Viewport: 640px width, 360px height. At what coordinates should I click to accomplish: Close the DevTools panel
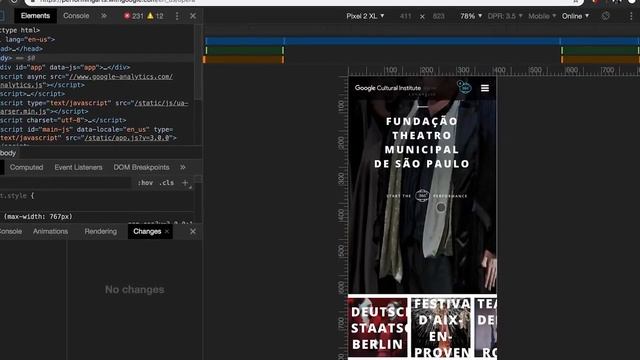pos(193,16)
